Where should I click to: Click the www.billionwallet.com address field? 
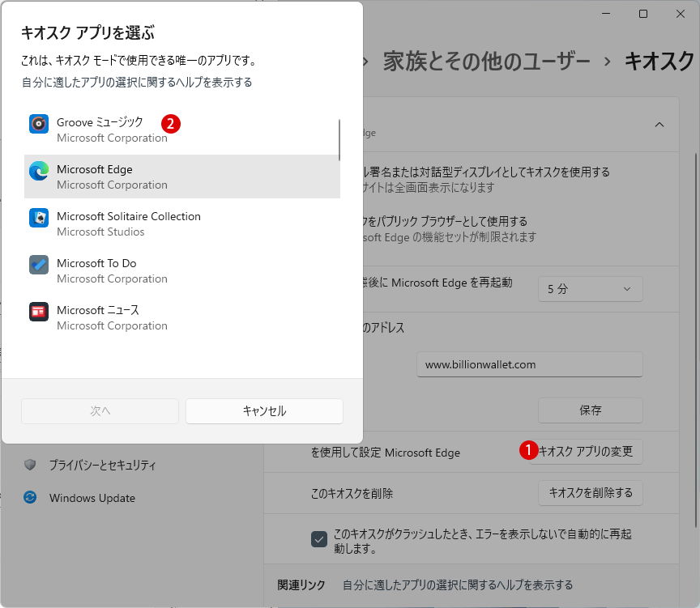pyautogui.click(x=530, y=364)
